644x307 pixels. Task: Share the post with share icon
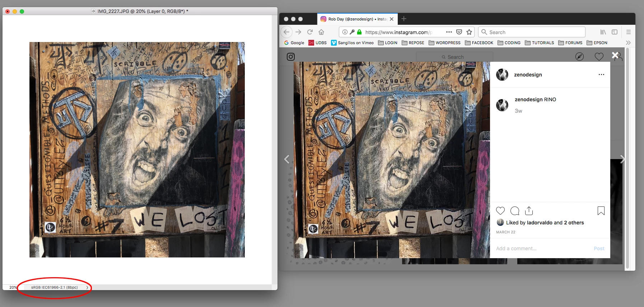(x=529, y=211)
